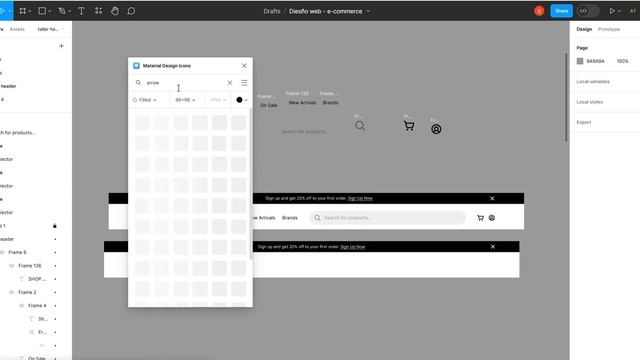Open Local styles section
The image size is (640, 360).
point(589,102)
